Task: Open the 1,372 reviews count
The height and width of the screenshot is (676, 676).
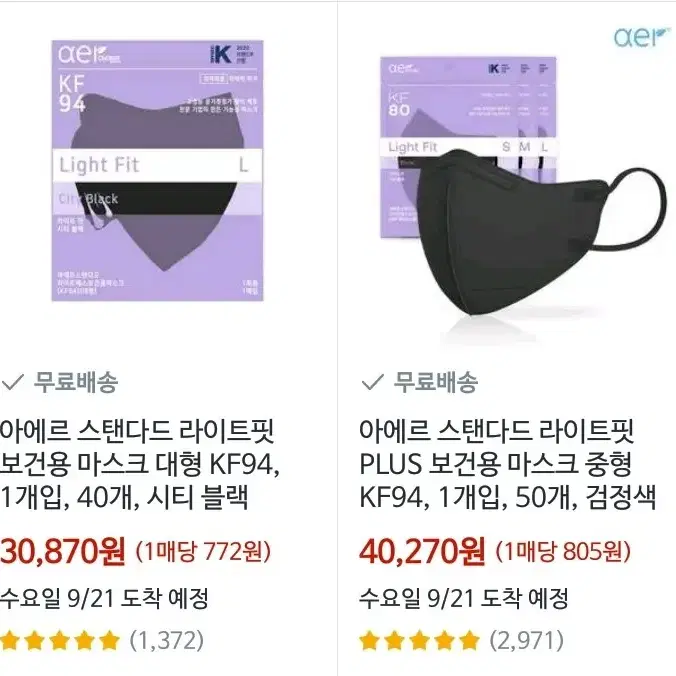Action: coord(167,641)
